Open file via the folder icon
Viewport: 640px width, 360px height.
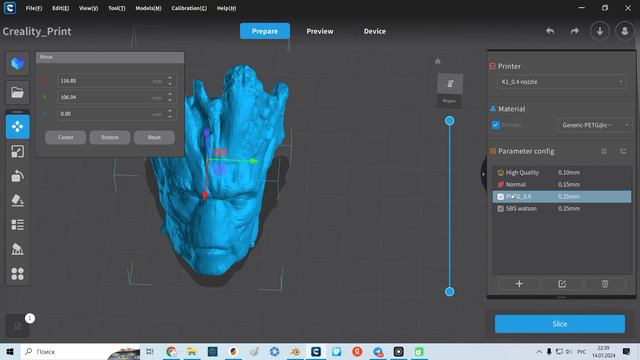click(17, 93)
